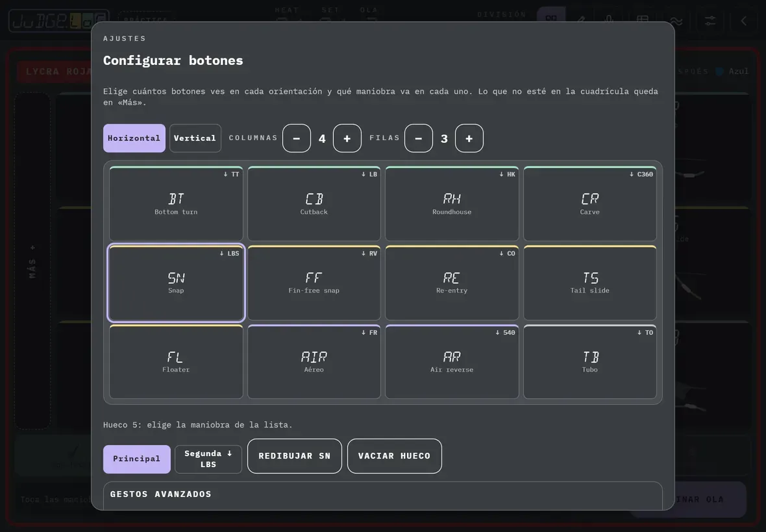Click the rows count value 3

click(x=444, y=139)
